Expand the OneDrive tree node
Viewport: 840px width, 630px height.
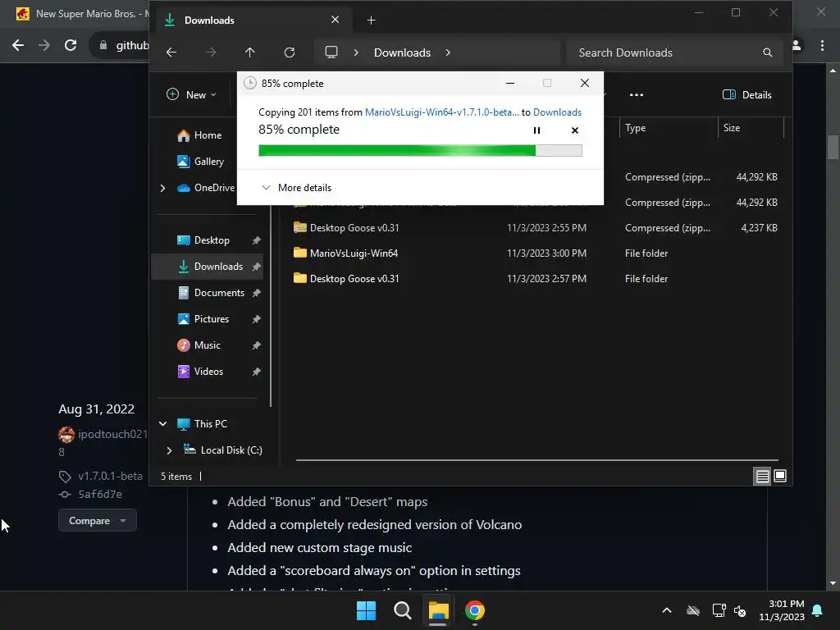(x=163, y=188)
